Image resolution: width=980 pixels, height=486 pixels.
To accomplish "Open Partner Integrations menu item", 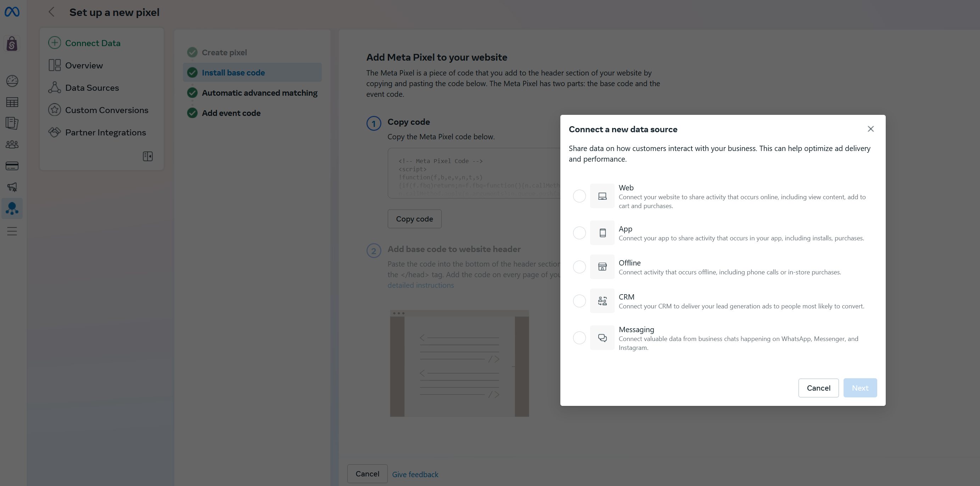I will 105,133.
